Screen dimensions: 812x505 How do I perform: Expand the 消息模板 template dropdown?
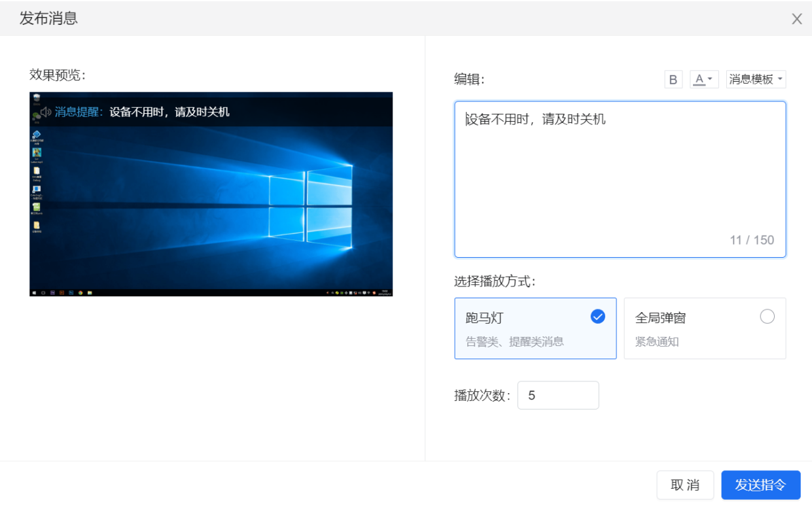756,80
